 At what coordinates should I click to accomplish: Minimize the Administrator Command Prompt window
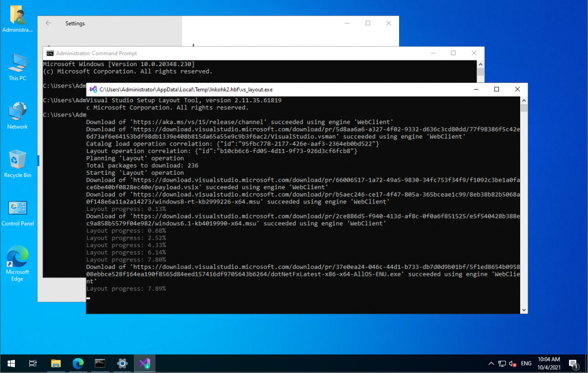pos(433,53)
